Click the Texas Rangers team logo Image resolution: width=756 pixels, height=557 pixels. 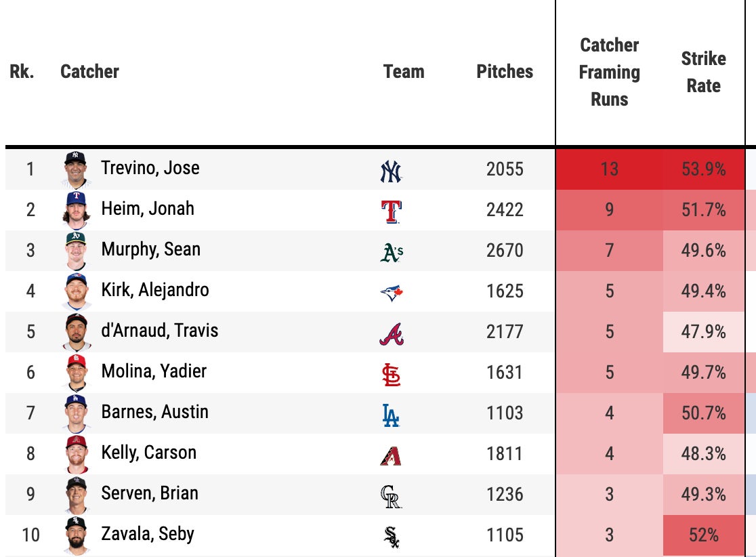click(391, 211)
